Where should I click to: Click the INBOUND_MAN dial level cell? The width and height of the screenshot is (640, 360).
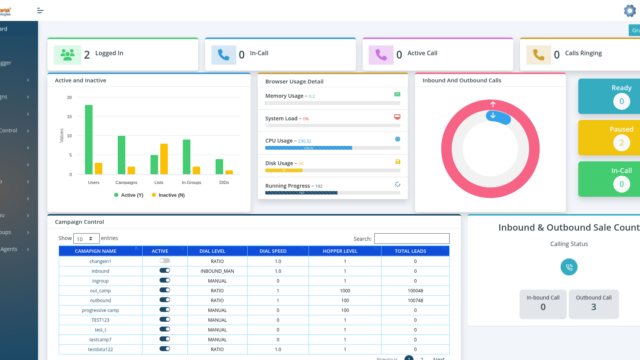[217, 271]
